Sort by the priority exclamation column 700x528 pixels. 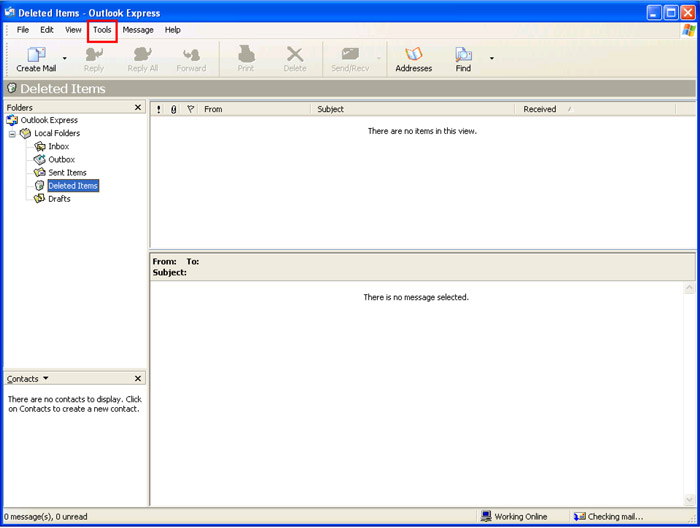[159, 109]
